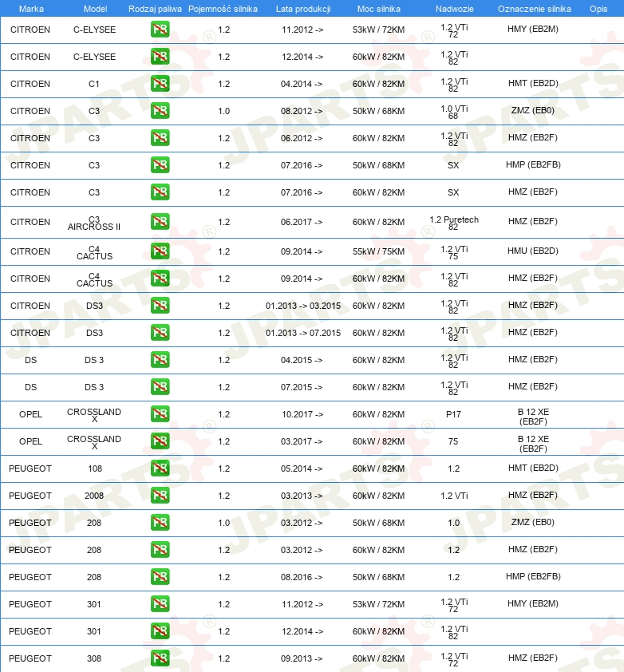The height and width of the screenshot is (672, 624).
Task: Select the 55kW / 75KM power cell
Action: [x=378, y=251]
